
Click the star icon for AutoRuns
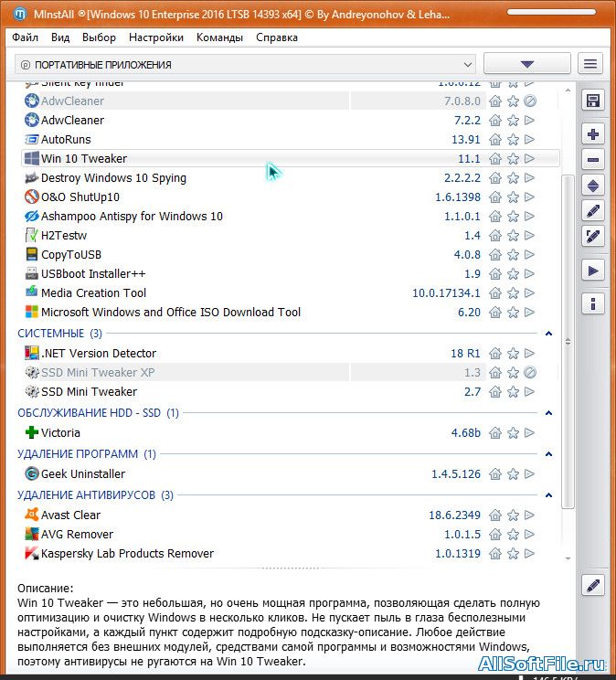(x=513, y=140)
